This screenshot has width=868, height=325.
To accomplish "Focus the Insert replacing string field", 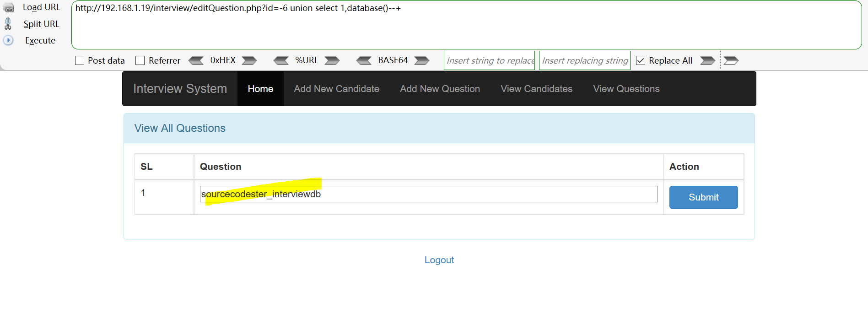I will pos(585,60).
